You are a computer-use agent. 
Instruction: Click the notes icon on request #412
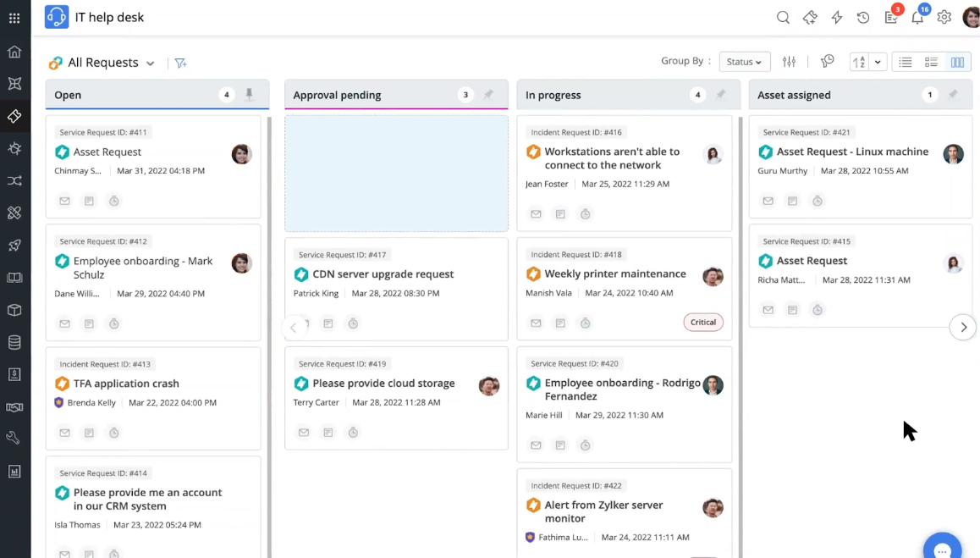point(90,323)
